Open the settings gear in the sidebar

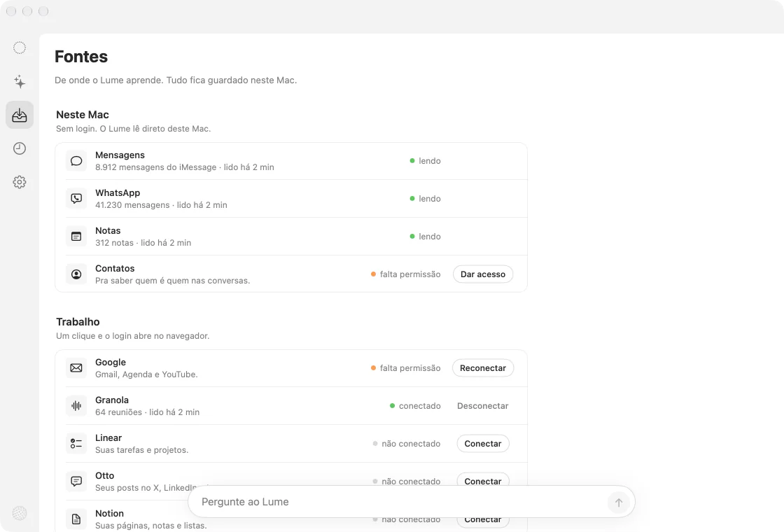(x=20, y=182)
